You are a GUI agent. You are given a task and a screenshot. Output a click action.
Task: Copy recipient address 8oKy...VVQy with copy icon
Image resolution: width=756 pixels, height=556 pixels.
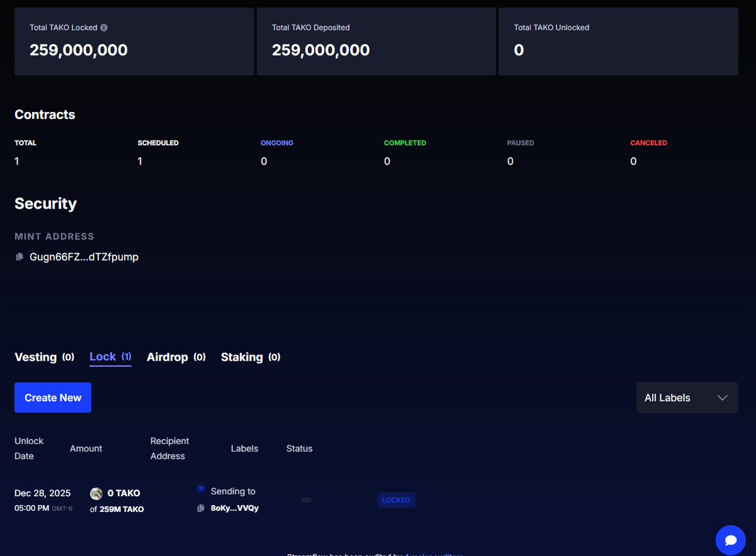(200, 508)
